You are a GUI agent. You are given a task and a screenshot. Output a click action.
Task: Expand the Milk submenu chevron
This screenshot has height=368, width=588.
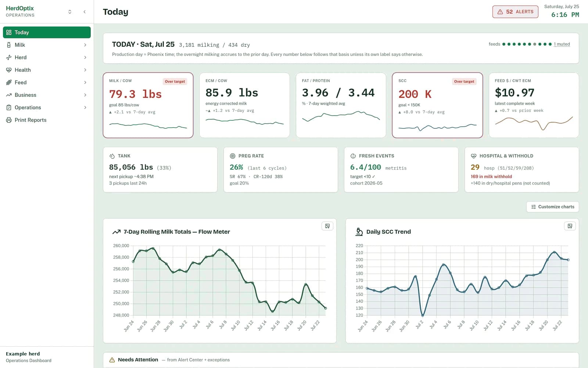point(85,45)
